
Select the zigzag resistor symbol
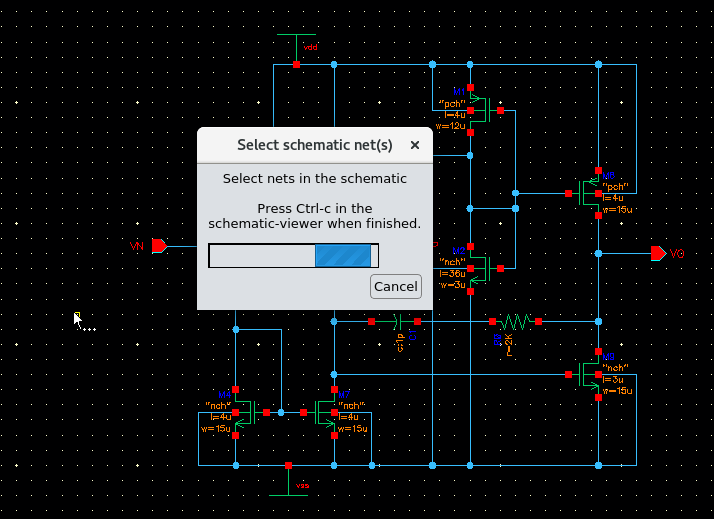pyautogui.click(x=515, y=322)
